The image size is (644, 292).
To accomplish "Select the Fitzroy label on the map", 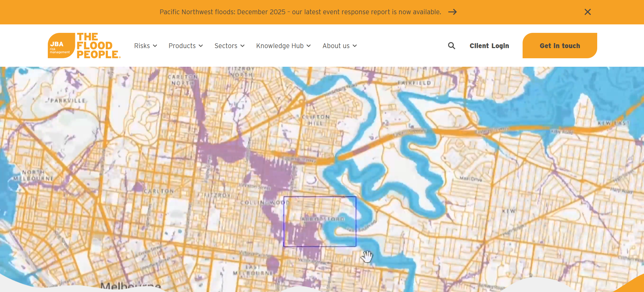I will pos(217,195).
